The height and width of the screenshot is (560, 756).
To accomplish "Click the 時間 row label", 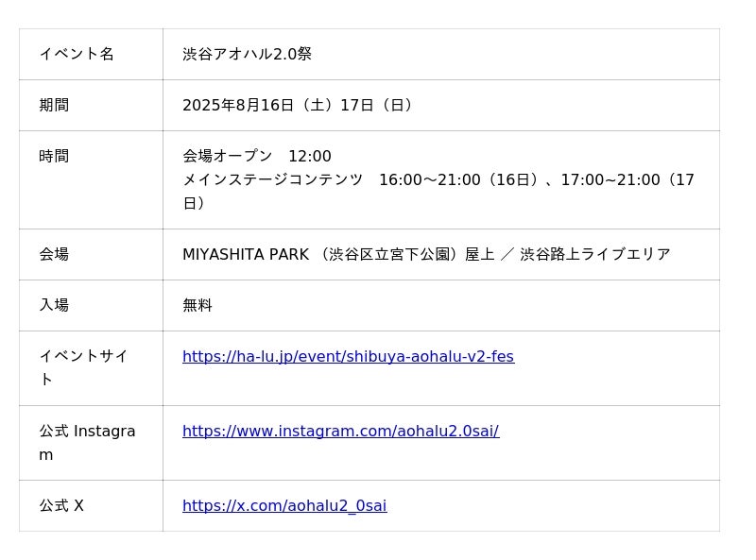I will (54, 156).
